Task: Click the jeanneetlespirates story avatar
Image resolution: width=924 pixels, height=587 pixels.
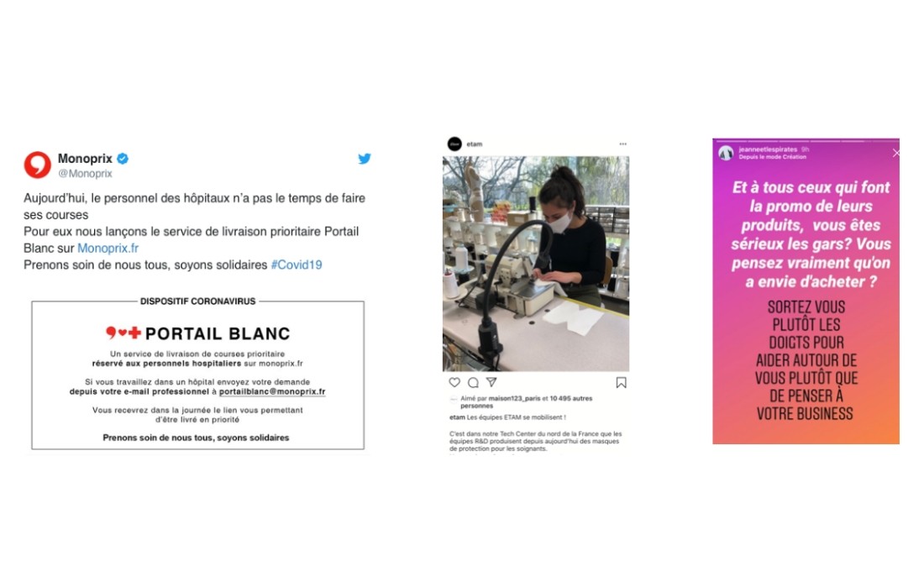Action: tap(726, 153)
